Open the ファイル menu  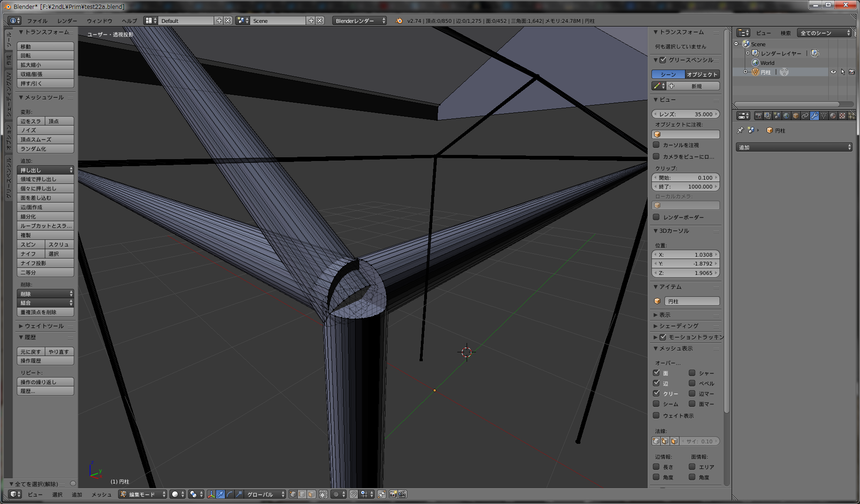pos(37,21)
